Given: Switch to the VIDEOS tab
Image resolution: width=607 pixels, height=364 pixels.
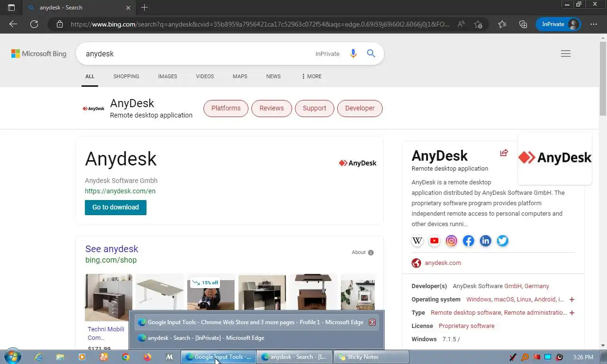Looking at the screenshot, I should [x=205, y=76].
